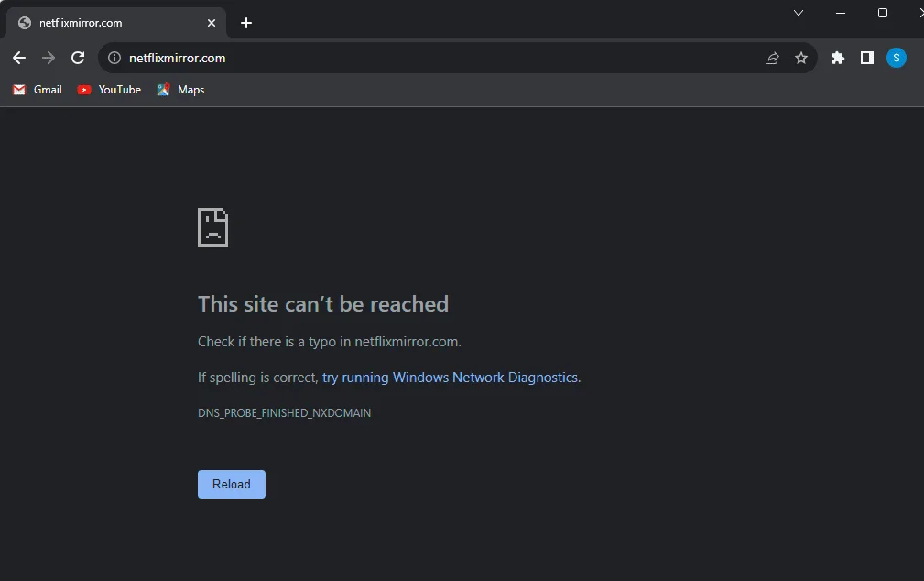Image resolution: width=924 pixels, height=581 pixels.
Task: Open the Gmail bookmark
Action: [x=38, y=90]
